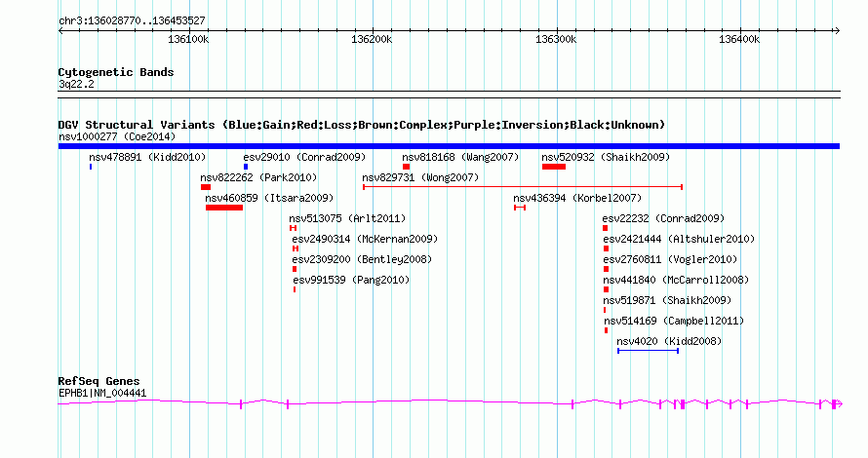Select the long blue nsv1000277 gain bar
This screenshot has width=868, height=458.
(x=449, y=146)
